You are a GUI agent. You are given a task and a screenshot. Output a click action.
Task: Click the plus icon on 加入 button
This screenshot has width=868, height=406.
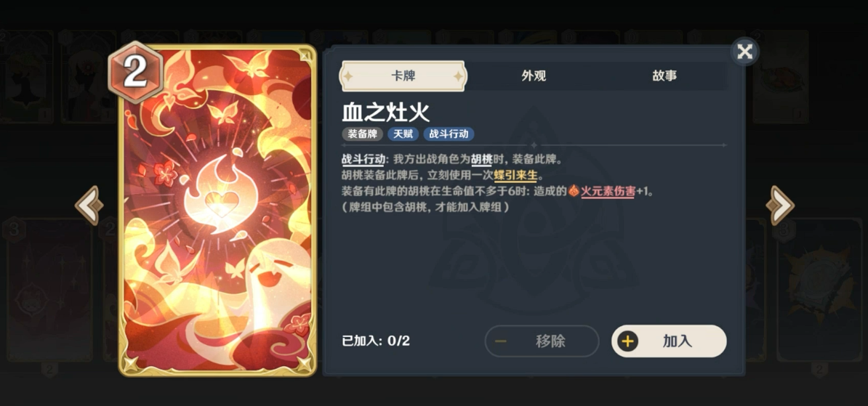click(627, 341)
